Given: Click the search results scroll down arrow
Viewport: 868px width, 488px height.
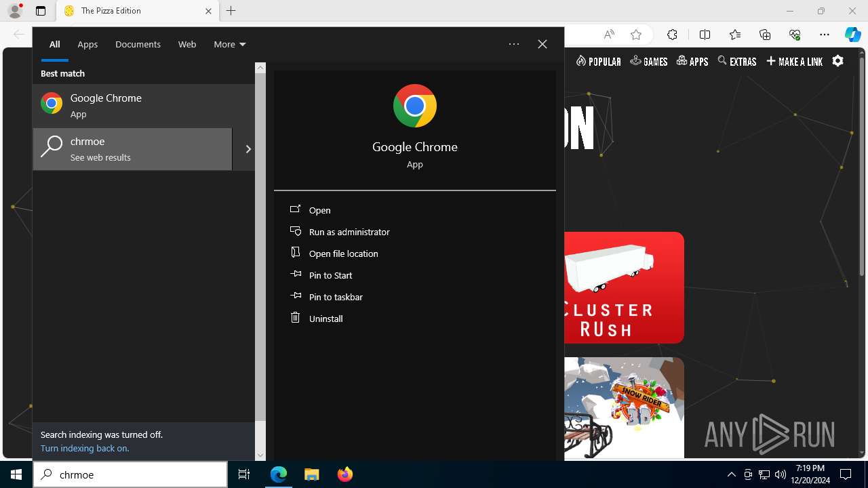Looking at the screenshot, I should click(x=260, y=455).
